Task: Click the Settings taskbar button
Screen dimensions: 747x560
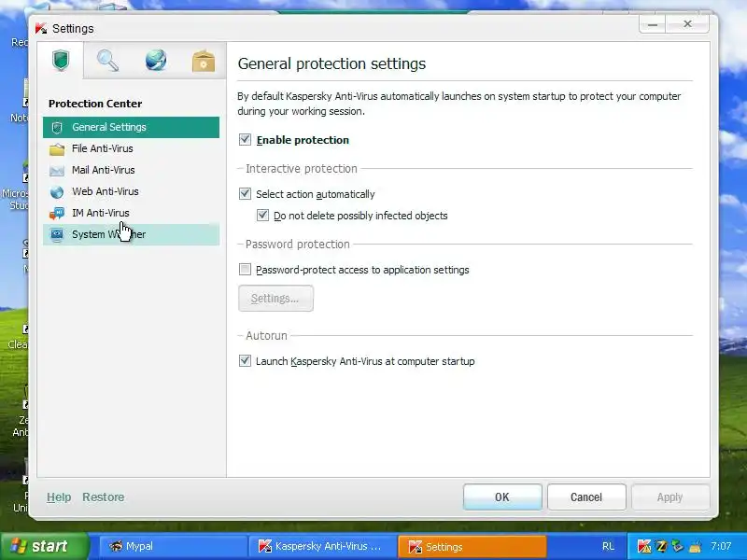Action: [472, 546]
